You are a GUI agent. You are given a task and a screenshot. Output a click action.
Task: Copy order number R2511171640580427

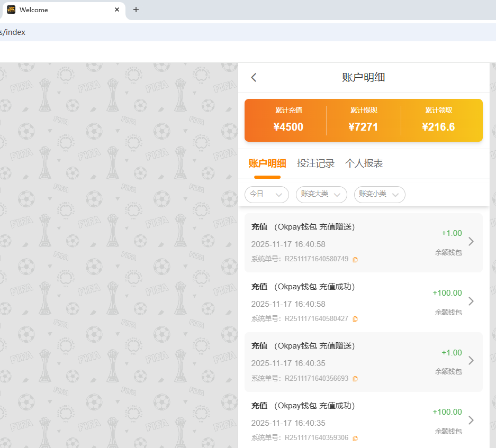[355, 319]
